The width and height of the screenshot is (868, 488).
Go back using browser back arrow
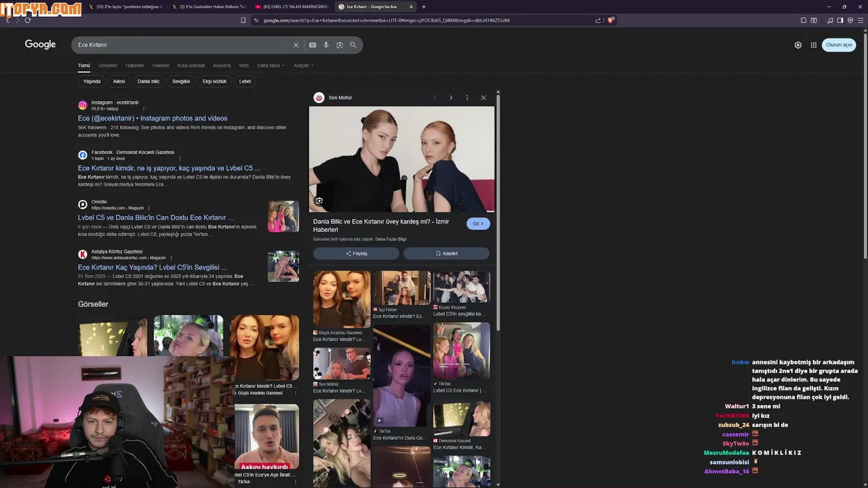pos(7,20)
